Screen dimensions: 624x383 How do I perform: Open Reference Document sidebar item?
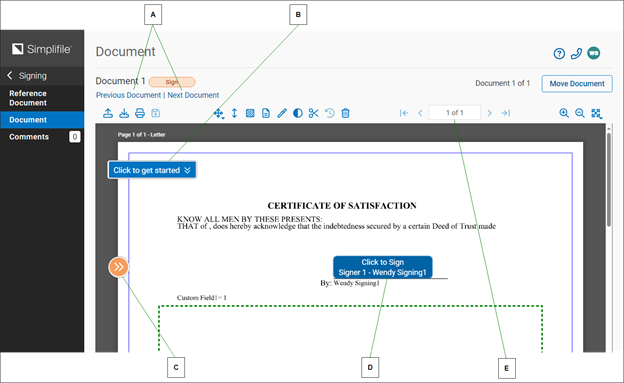click(42, 98)
